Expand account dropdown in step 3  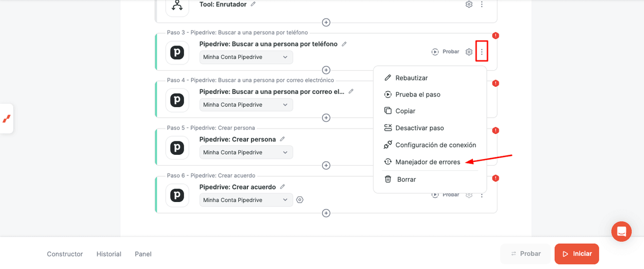click(246, 57)
